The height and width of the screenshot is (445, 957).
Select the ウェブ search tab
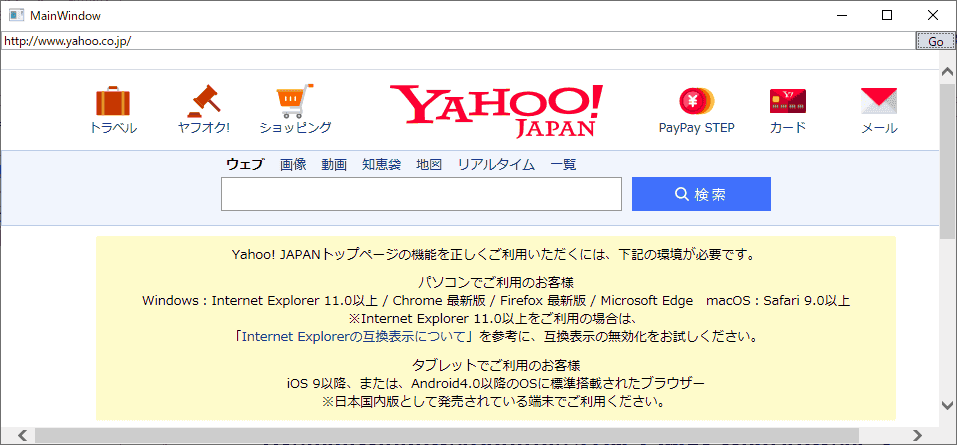click(245, 164)
